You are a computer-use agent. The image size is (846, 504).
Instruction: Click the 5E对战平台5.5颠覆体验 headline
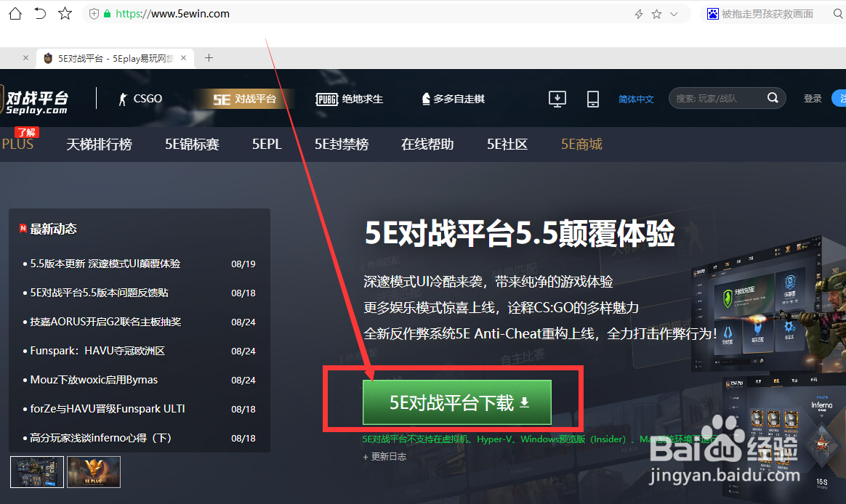point(520,234)
